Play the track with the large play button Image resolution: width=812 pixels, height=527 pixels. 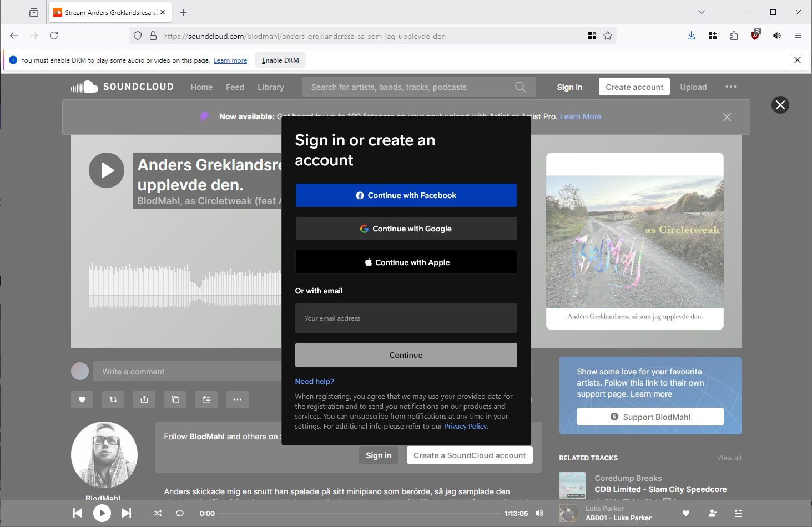[107, 170]
